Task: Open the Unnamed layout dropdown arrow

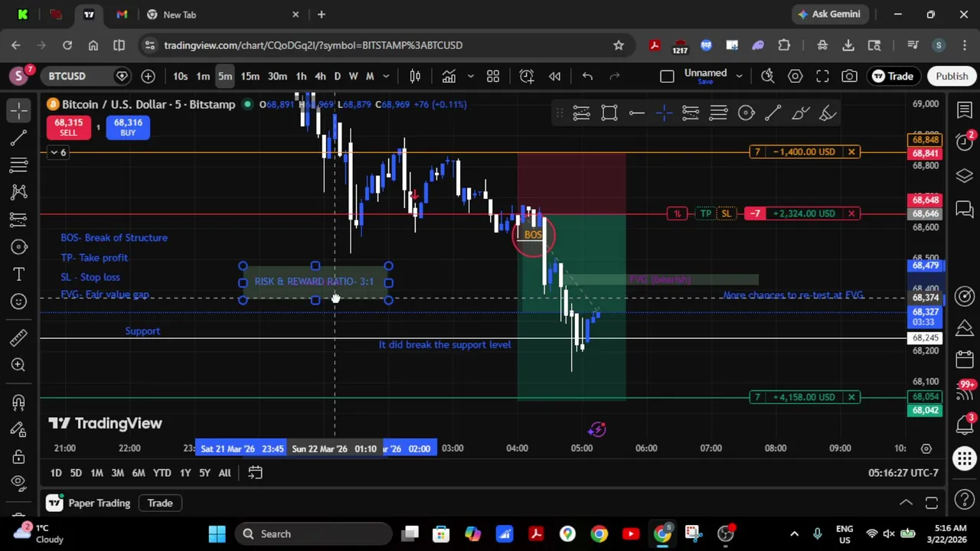Action: (739, 76)
